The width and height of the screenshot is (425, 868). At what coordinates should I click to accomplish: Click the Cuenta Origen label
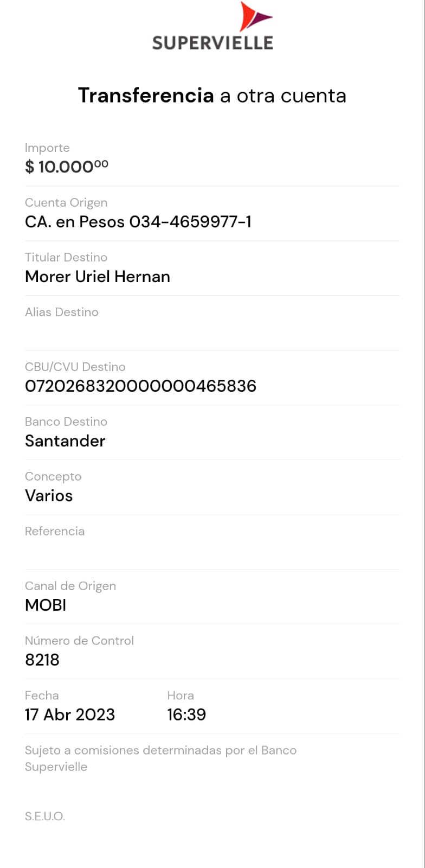[x=66, y=203]
